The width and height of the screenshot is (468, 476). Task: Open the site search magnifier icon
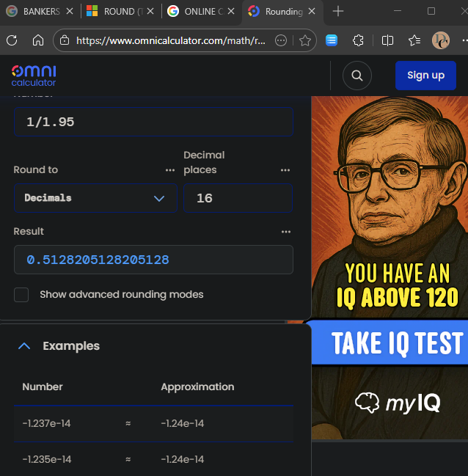357,76
